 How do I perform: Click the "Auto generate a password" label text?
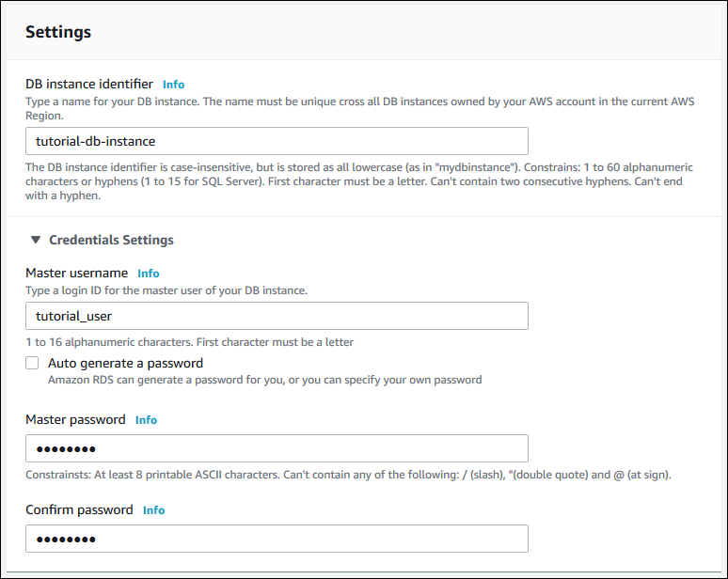125,363
